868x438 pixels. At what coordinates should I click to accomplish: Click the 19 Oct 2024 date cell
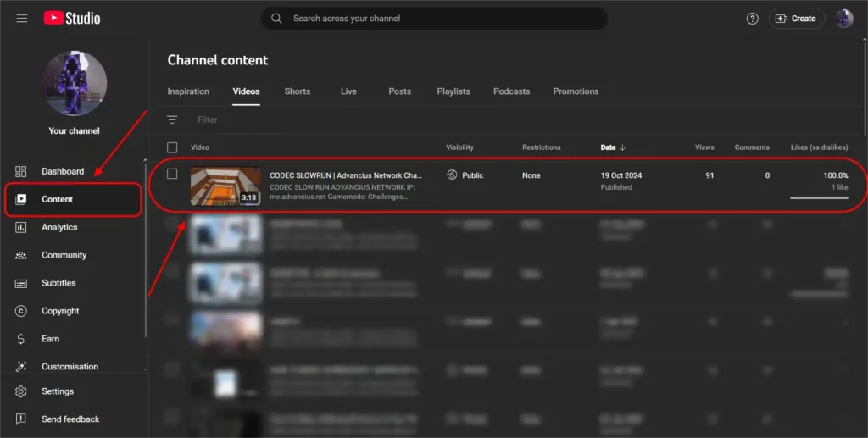pos(621,175)
